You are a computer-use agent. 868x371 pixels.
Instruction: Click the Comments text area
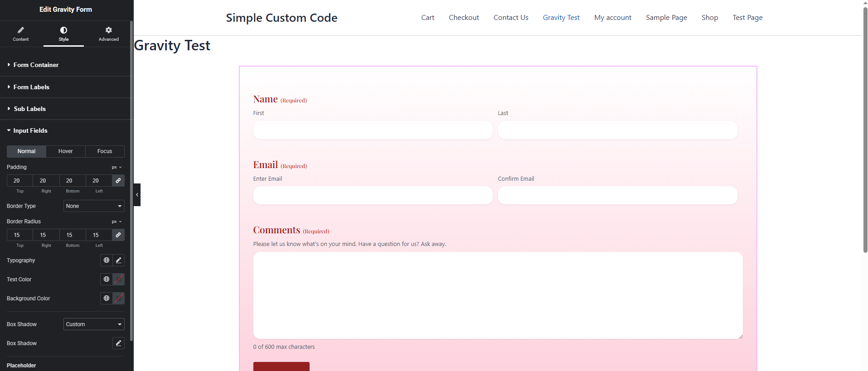tap(498, 295)
